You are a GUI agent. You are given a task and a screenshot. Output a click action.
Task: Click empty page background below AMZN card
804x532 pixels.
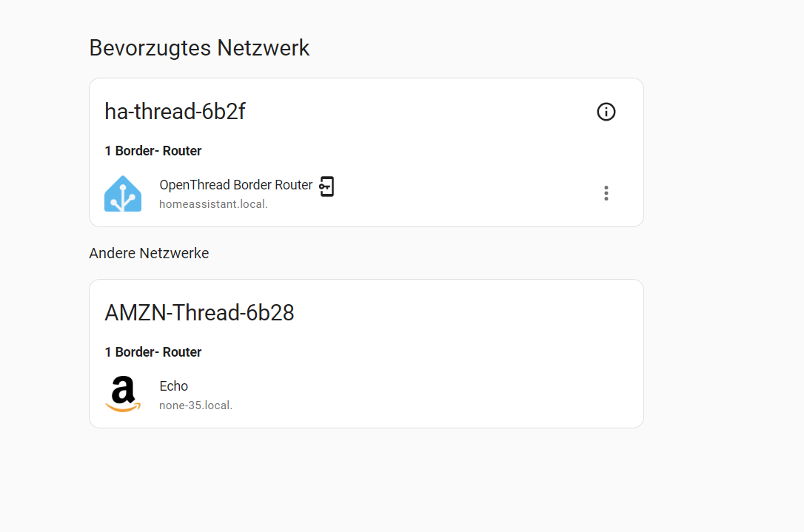tap(366, 479)
